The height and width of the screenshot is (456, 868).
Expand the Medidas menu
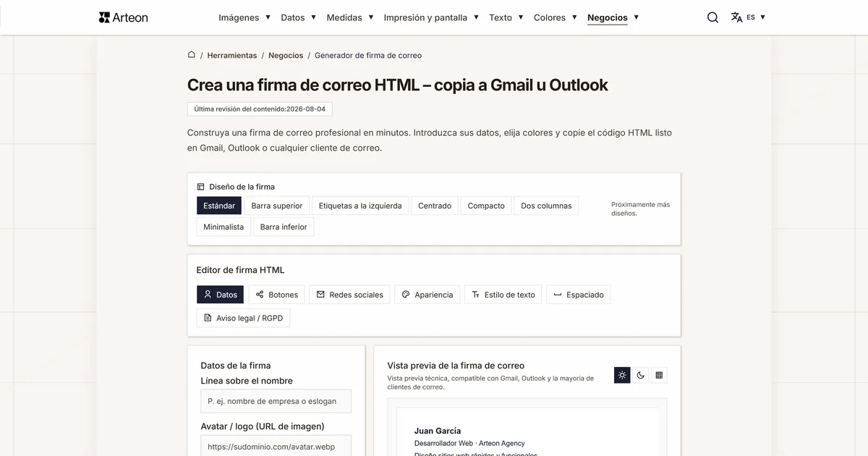click(x=350, y=17)
